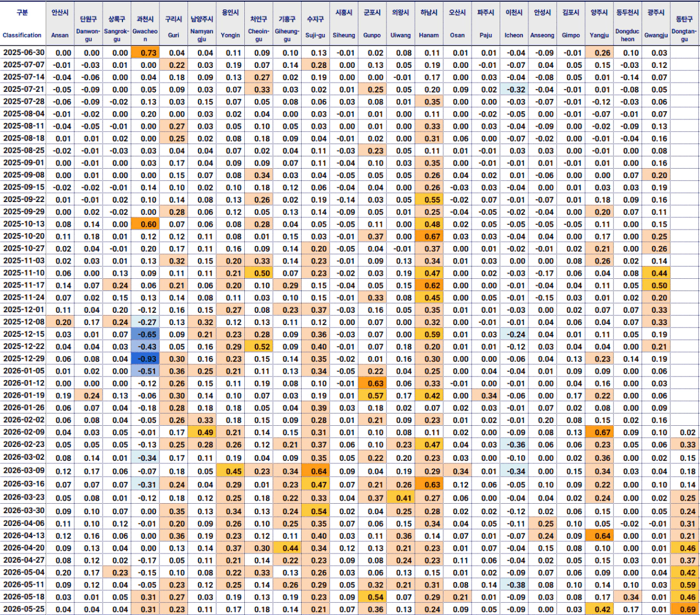Select Gwacheon's 0.73 cell on 2025-06-30
This screenshot has height=615, width=700.
(145, 53)
